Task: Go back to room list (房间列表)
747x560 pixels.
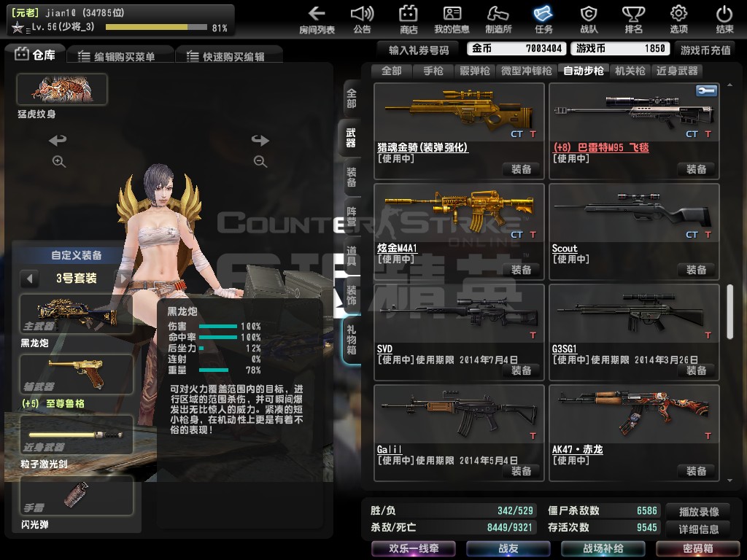Action: pos(317,19)
